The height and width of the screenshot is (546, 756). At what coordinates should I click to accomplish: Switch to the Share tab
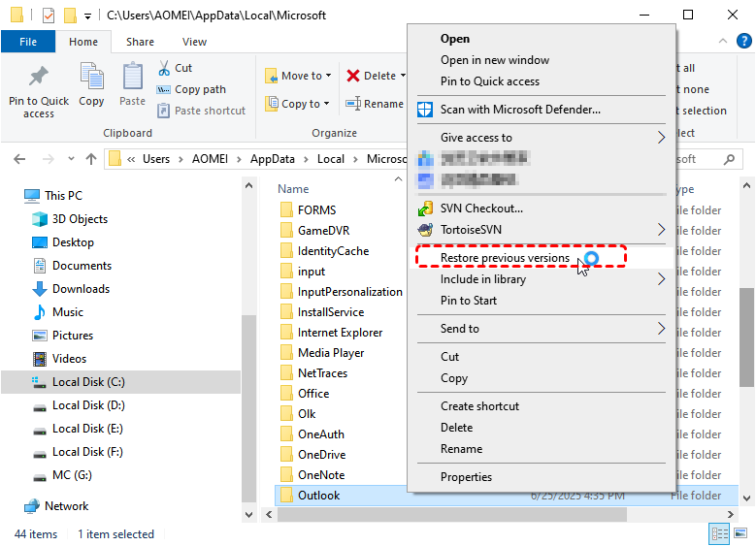[140, 42]
